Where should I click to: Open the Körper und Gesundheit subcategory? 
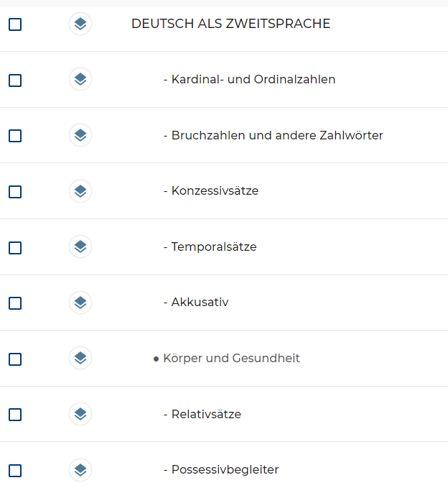pyautogui.click(x=231, y=358)
